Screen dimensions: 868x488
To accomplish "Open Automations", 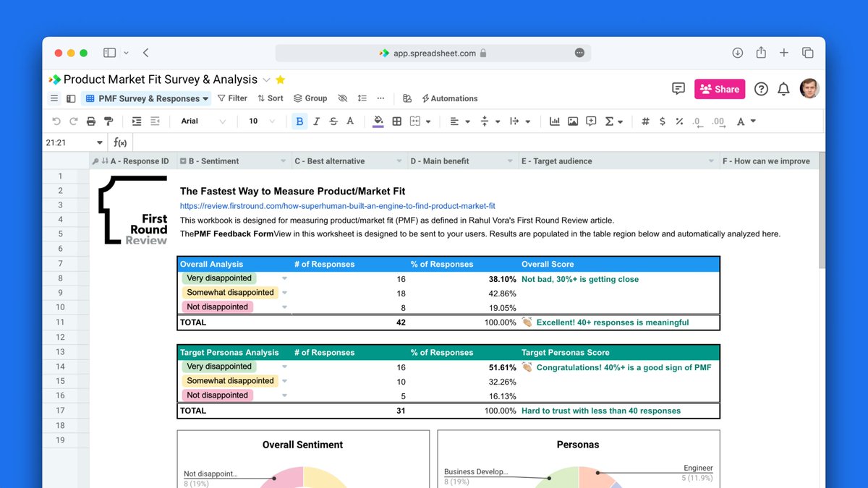I will coord(449,98).
